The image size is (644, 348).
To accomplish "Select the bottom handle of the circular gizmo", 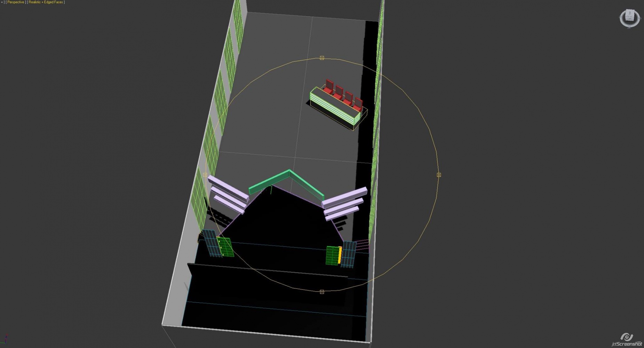I will click(x=322, y=292).
